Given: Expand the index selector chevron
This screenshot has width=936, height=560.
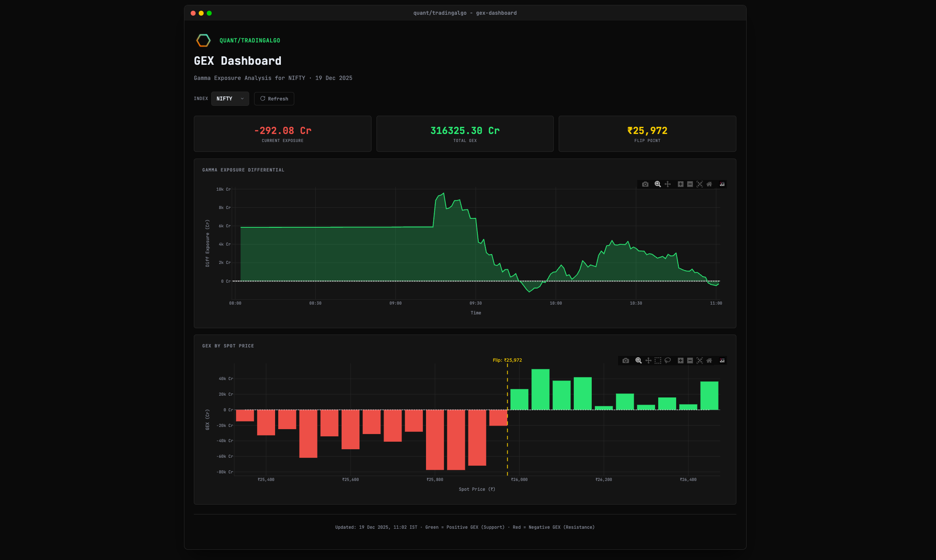Looking at the screenshot, I should [242, 99].
